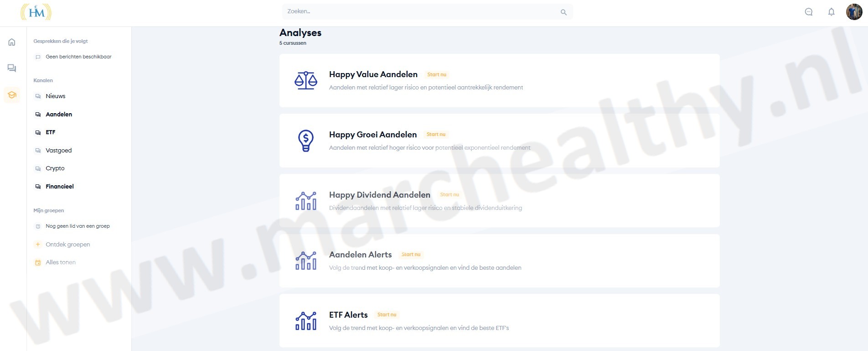Open the Aandelen Alerts course title
This screenshot has height=351, width=868.
[360, 255]
